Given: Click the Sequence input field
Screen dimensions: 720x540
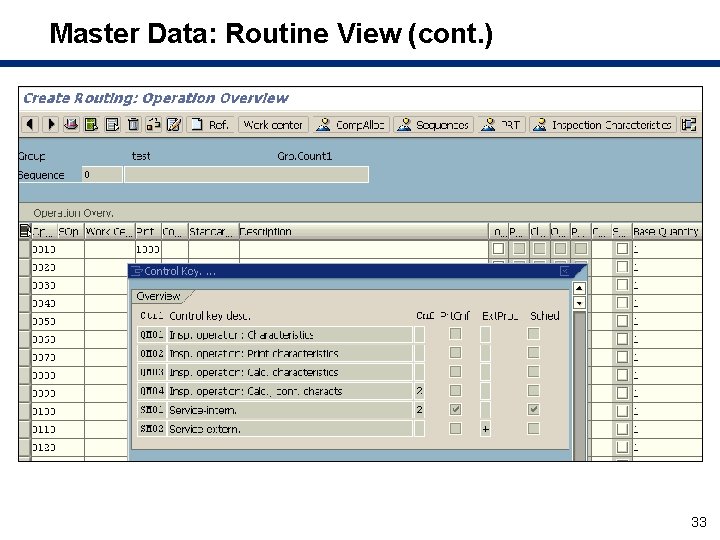Looking at the screenshot, I should 102,174.
